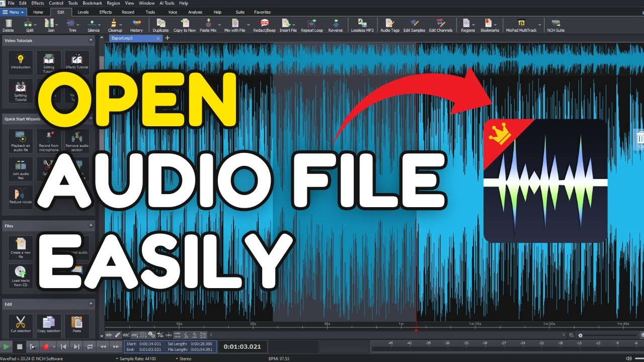Switch to the Voice ribbon tab

tap(173, 12)
